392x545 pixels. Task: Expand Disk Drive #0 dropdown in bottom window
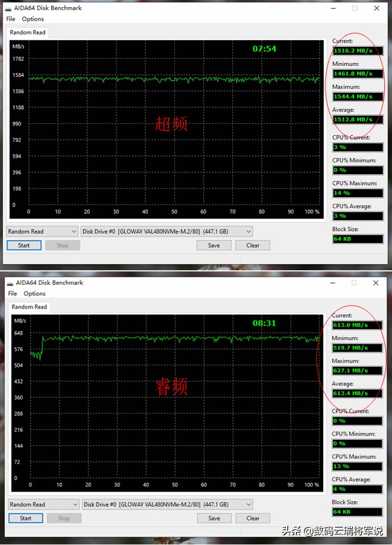[x=167, y=504]
